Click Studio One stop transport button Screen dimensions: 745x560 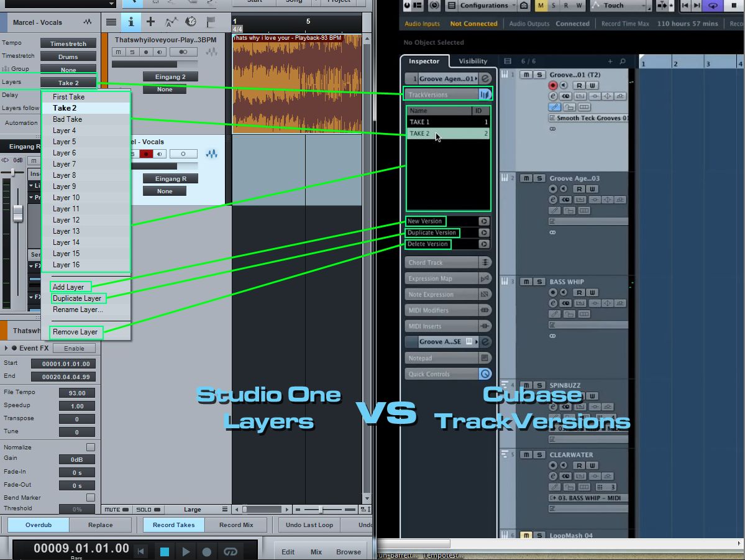tap(165, 551)
